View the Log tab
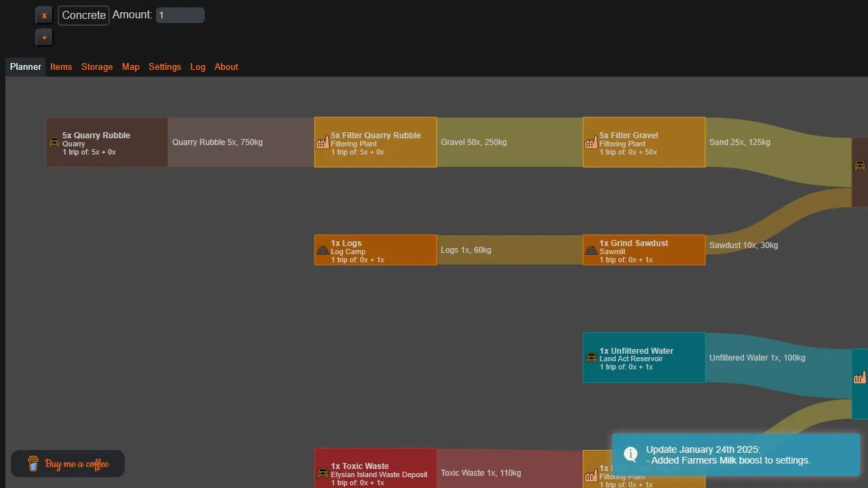Image resolution: width=868 pixels, height=488 pixels. click(x=197, y=66)
